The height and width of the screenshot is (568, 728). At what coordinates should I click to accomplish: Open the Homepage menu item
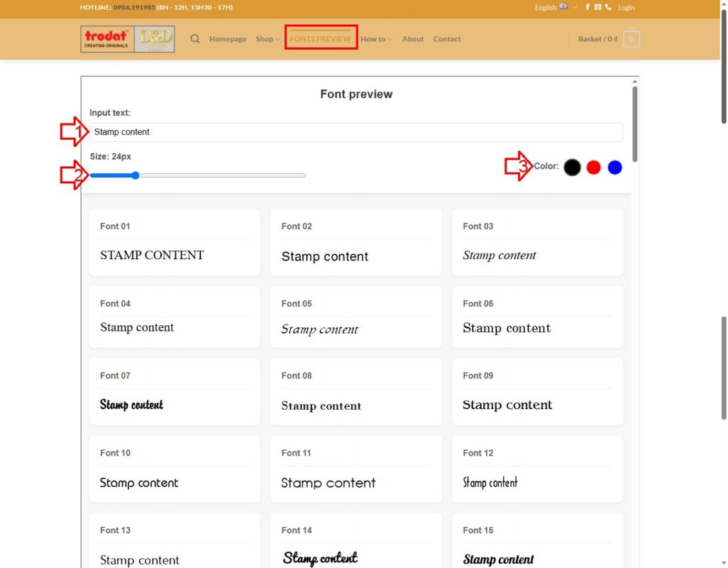tap(228, 39)
